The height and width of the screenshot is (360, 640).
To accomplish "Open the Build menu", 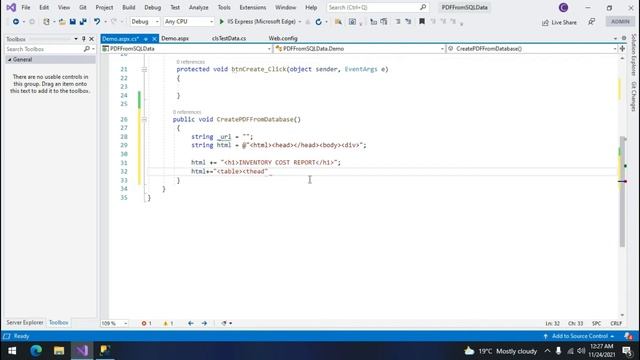I will click(129, 7).
